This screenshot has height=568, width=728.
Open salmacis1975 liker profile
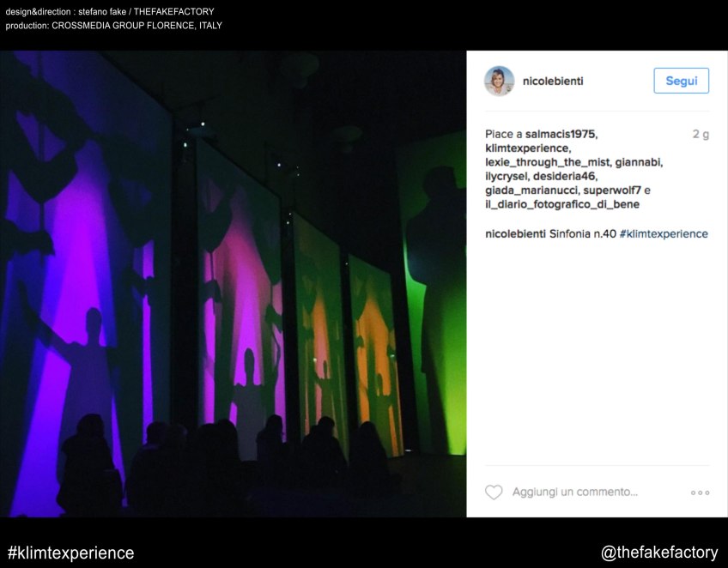[x=561, y=134]
